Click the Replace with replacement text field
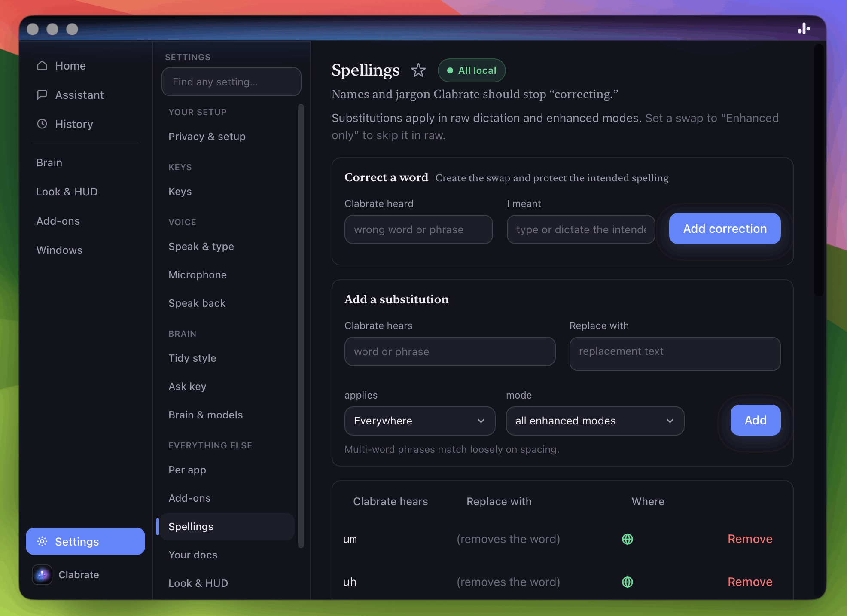 (x=675, y=354)
